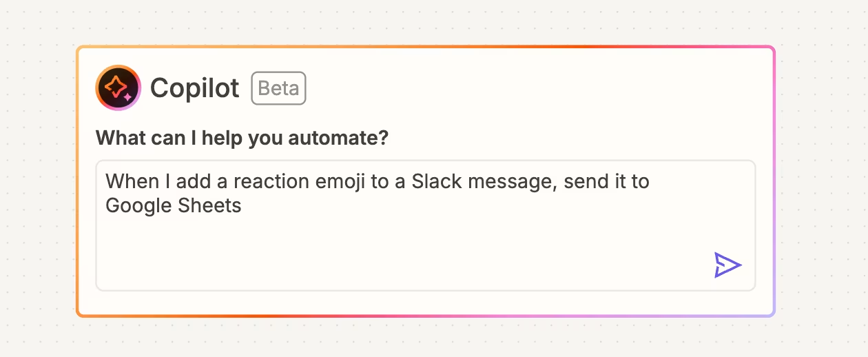Click the Copilot title text

pyautogui.click(x=195, y=88)
